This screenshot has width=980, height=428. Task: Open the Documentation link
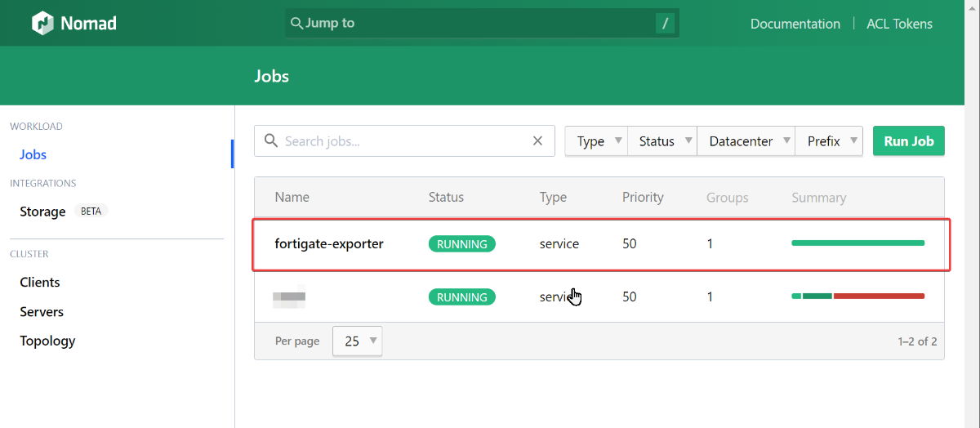pyautogui.click(x=795, y=24)
